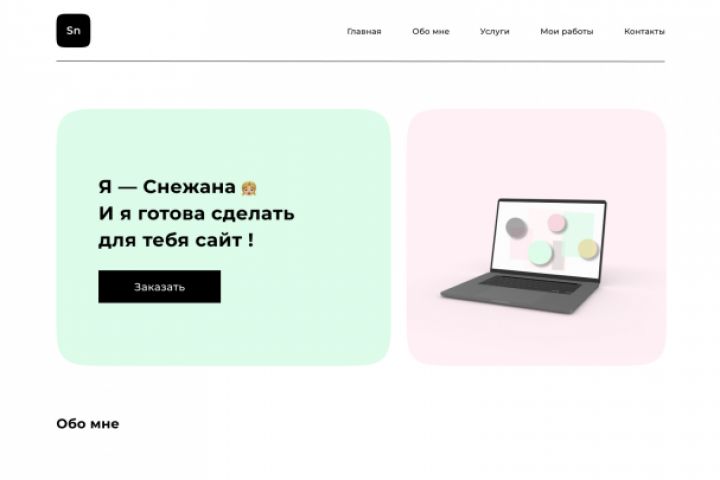Navigate to Мои работы page
This screenshot has width=720, height=480.
point(567,32)
